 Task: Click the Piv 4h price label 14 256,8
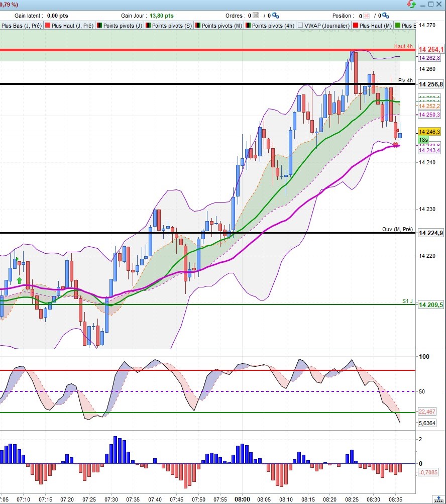point(430,84)
